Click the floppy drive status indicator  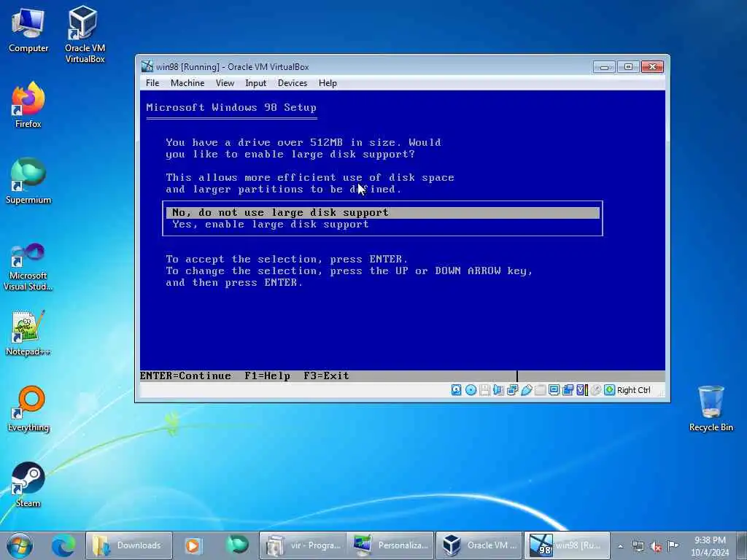pyautogui.click(x=484, y=390)
